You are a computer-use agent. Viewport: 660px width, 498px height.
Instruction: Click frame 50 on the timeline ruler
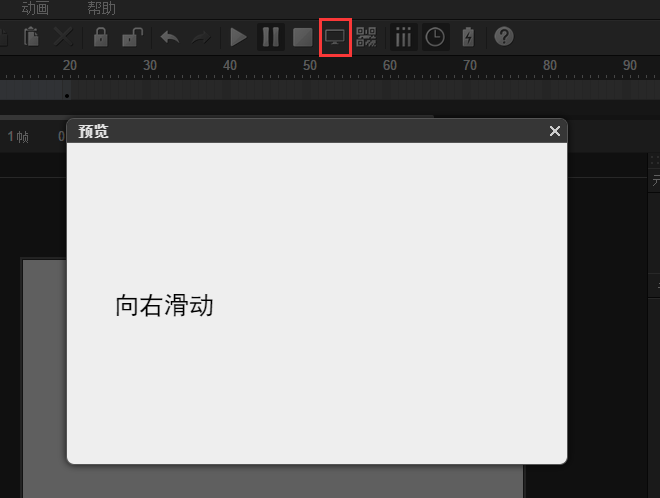pos(310,65)
